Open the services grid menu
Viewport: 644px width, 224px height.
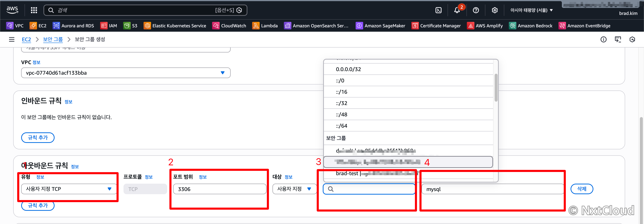click(34, 10)
